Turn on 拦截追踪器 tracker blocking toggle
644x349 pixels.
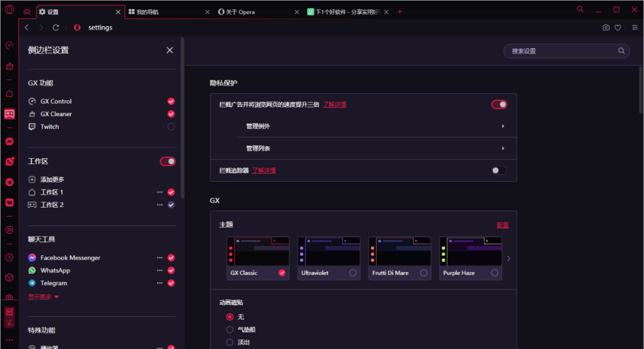(499, 171)
